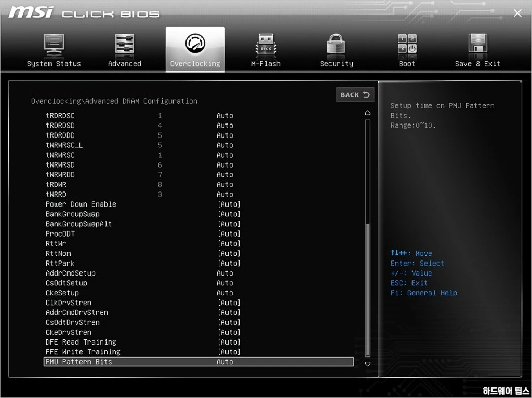The width and height of the screenshot is (532, 398).
Task: Open DFE Read Training [Auto] dropdown
Action: (229, 342)
